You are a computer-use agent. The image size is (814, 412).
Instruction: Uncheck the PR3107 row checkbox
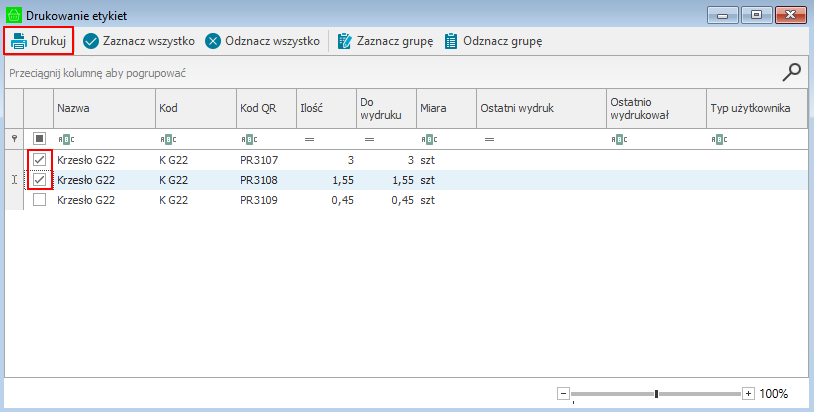tap(40, 160)
